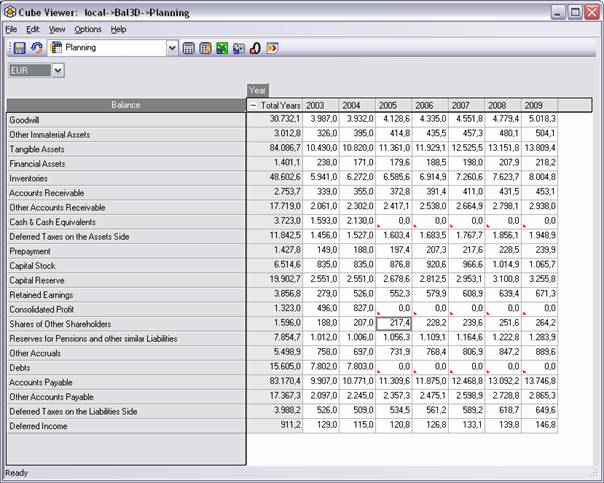Screen dimensions: 604x483
Task: Select the highlighted 217,4 cell under 2005
Action: (x=393, y=324)
